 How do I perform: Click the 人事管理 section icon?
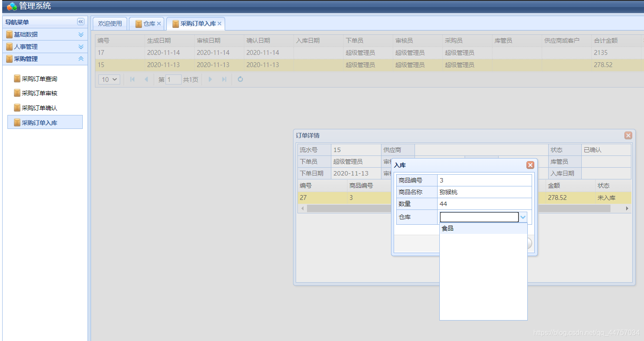9,47
